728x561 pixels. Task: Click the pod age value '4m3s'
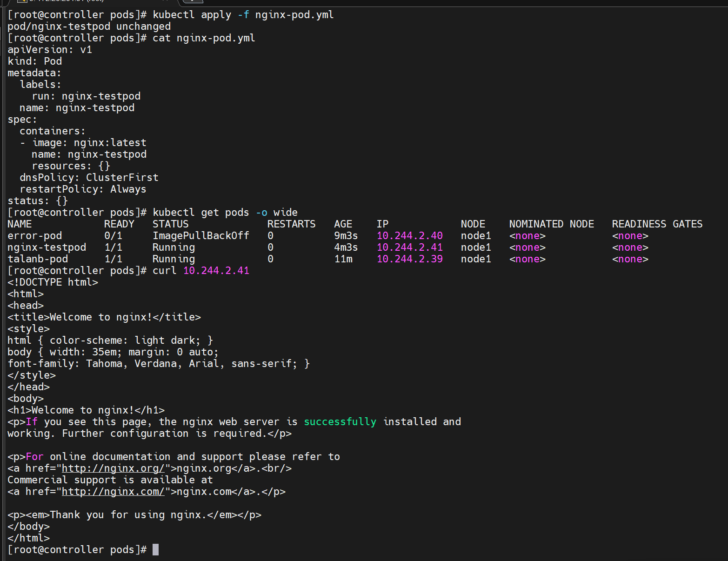tap(346, 247)
